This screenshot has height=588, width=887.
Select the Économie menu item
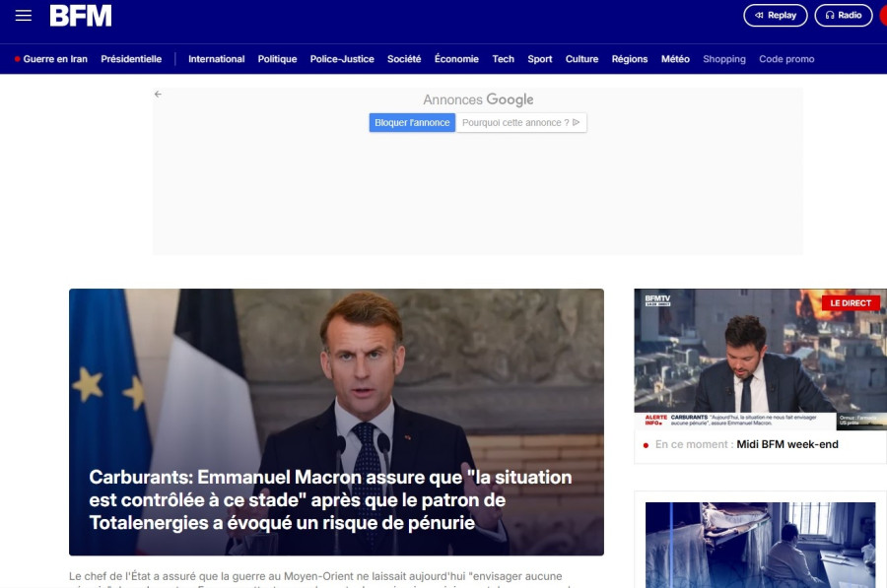[x=456, y=59]
